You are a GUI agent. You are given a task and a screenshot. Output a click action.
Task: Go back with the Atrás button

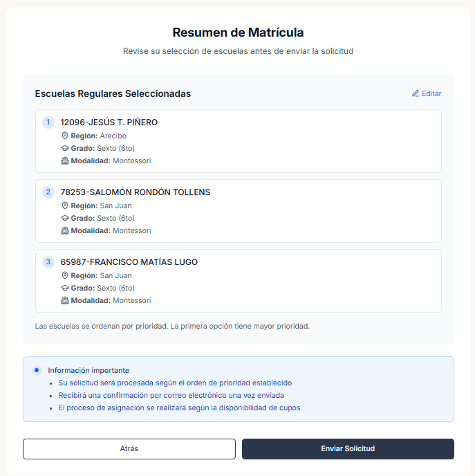(x=129, y=448)
